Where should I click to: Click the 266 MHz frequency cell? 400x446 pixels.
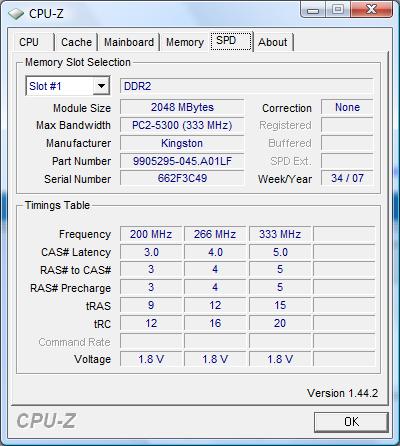tap(215, 234)
